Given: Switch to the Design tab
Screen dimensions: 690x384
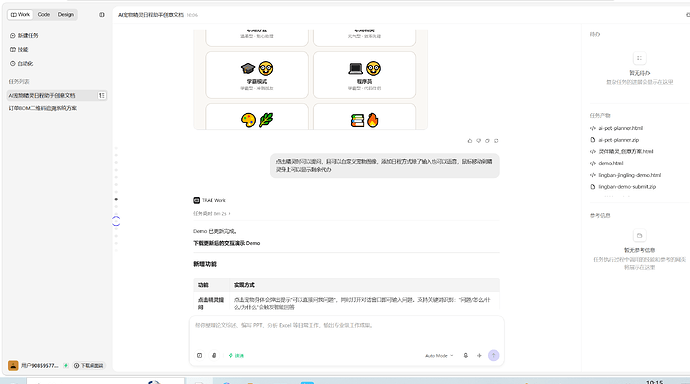Looking at the screenshot, I should (x=66, y=15).
